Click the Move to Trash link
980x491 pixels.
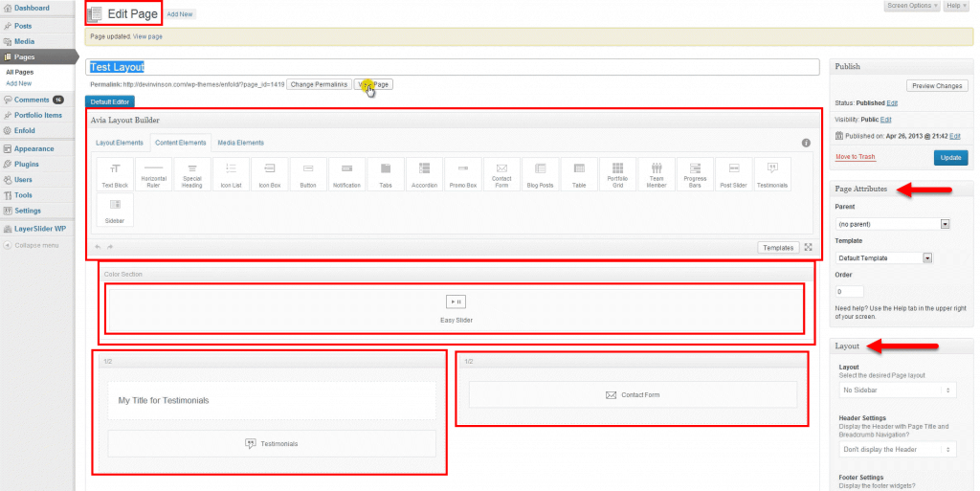857,156
